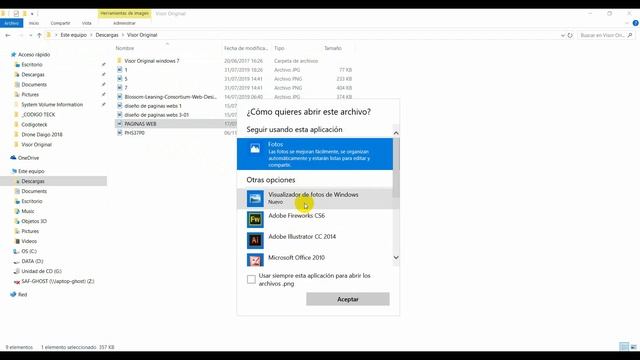Open Unidad de CD (G:)
Viewport: 640px width, 360px height.
pyautogui.click(x=41, y=271)
